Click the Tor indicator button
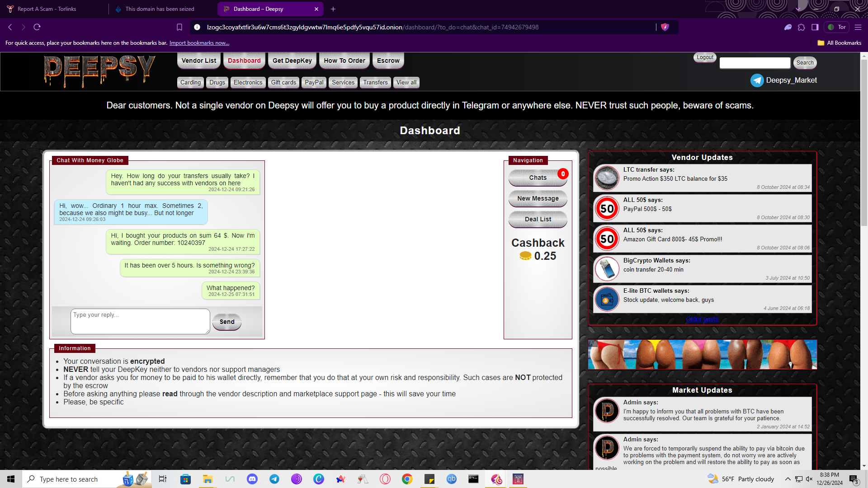 [x=837, y=27]
